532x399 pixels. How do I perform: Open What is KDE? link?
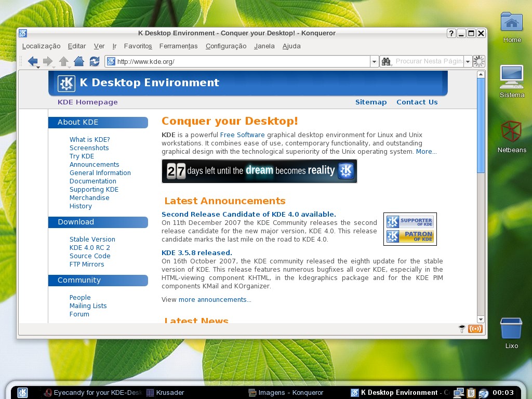(89, 139)
